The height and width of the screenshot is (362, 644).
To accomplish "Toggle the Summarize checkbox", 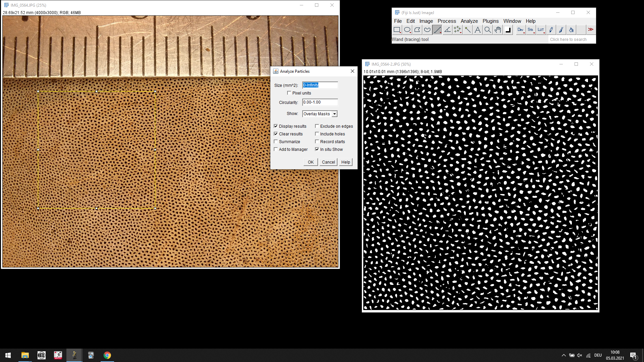I will (276, 142).
